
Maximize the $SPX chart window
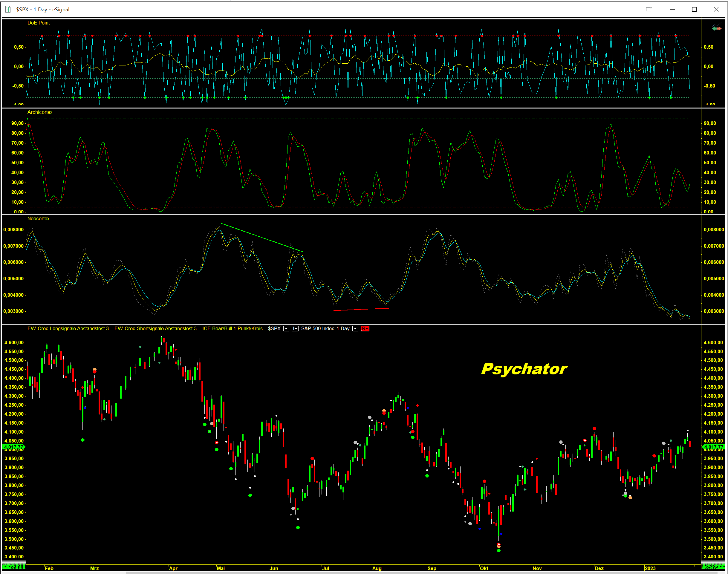[694, 9]
